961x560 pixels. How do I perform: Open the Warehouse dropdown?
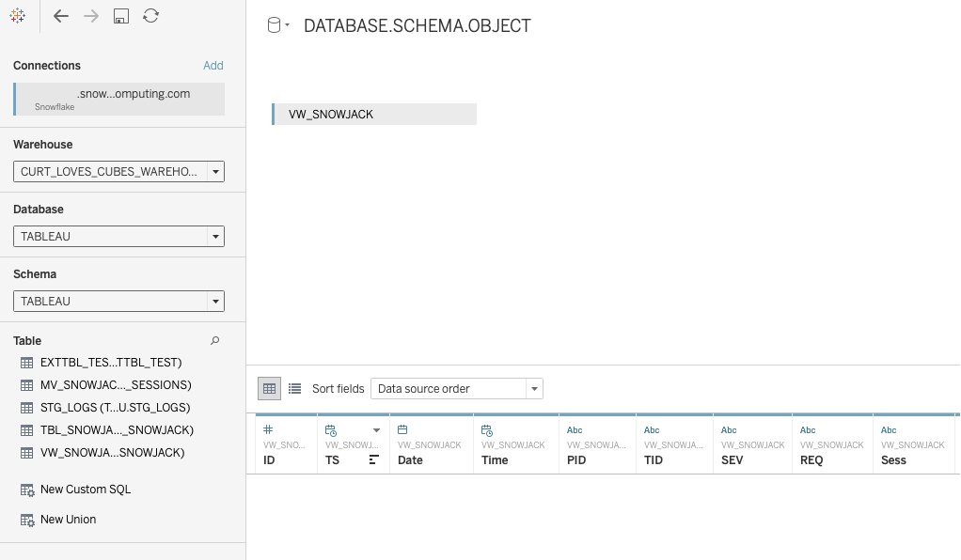click(x=118, y=172)
